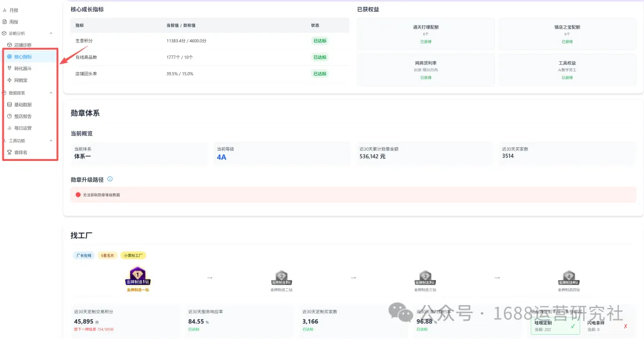Click the 小黄标工厂 tag
The width and height of the screenshot is (644, 339).
pyautogui.click(x=133, y=255)
